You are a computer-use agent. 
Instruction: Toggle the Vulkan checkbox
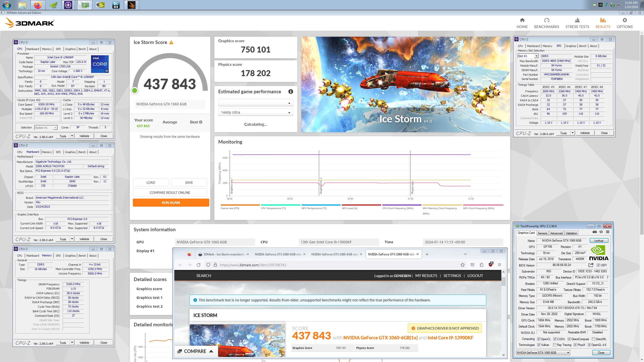539,345
